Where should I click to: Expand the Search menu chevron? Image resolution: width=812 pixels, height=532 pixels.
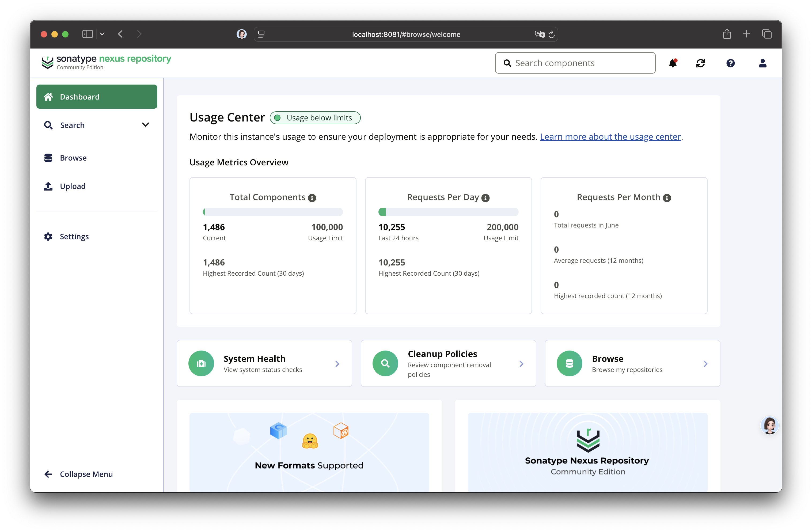tap(146, 125)
